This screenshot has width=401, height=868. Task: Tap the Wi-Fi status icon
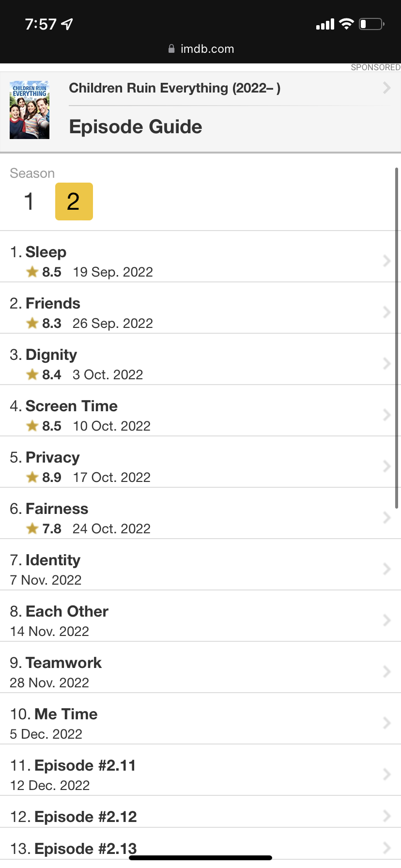pos(346,24)
